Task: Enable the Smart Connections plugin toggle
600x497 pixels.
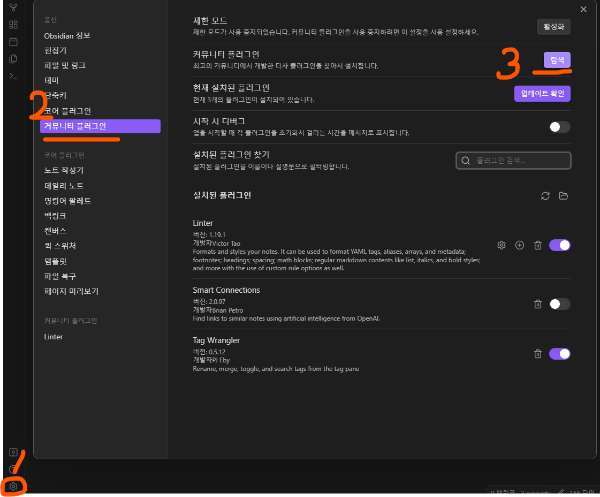Action: [559, 304]
